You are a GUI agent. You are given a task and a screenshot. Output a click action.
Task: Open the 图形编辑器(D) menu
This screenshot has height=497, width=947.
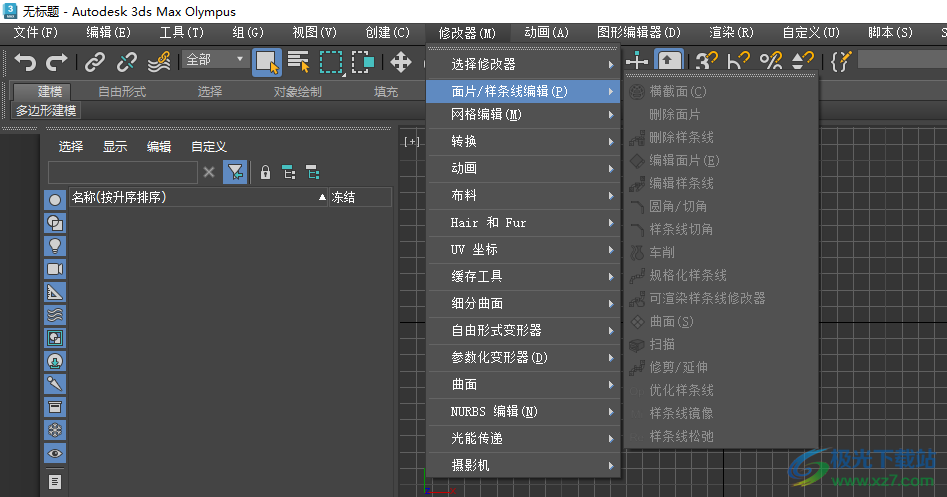coord(638,33)
